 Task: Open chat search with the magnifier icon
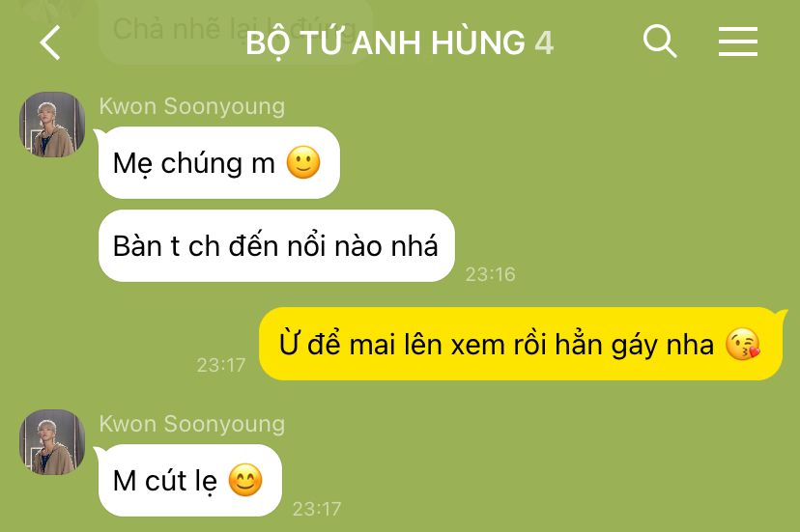click(660, 41)
